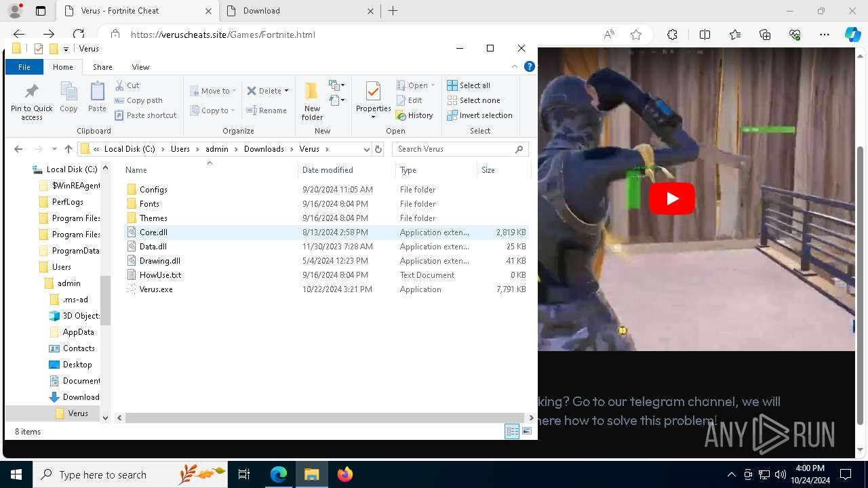
Task: Play the YouTube video
Action: (671, 199)
